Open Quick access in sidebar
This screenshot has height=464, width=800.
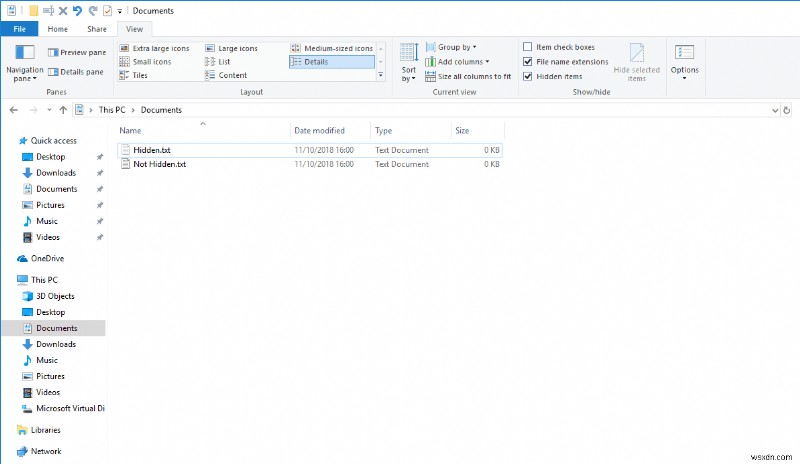pos(54,141)
